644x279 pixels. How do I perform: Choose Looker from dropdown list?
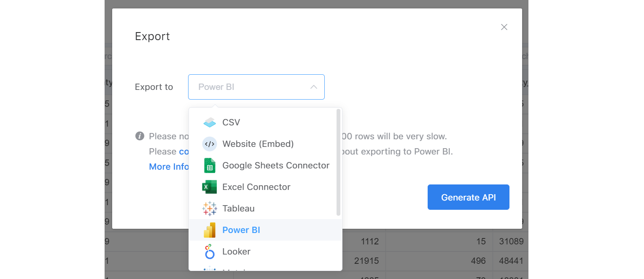[x=265, y=252]
